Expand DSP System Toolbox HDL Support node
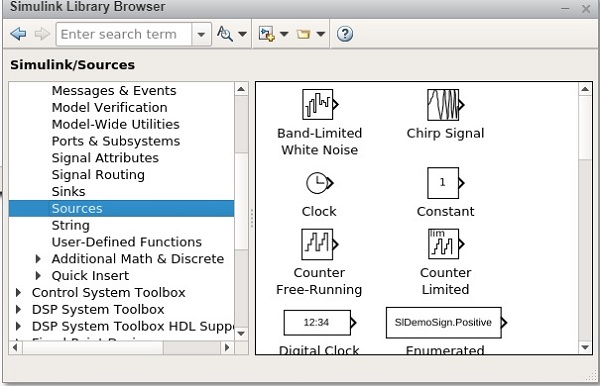The image size is (600, 386). pos(18,326)
